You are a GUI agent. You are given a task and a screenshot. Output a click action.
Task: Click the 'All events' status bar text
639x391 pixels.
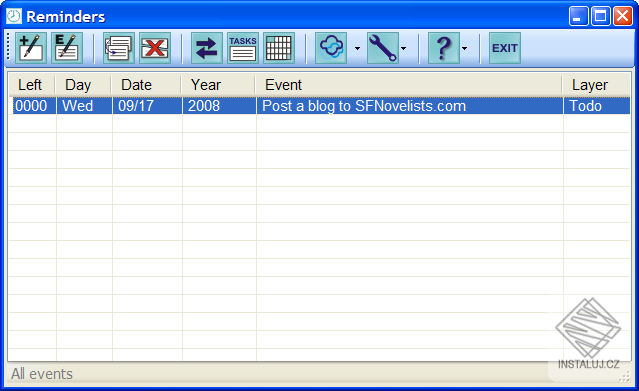coord(42,374)
